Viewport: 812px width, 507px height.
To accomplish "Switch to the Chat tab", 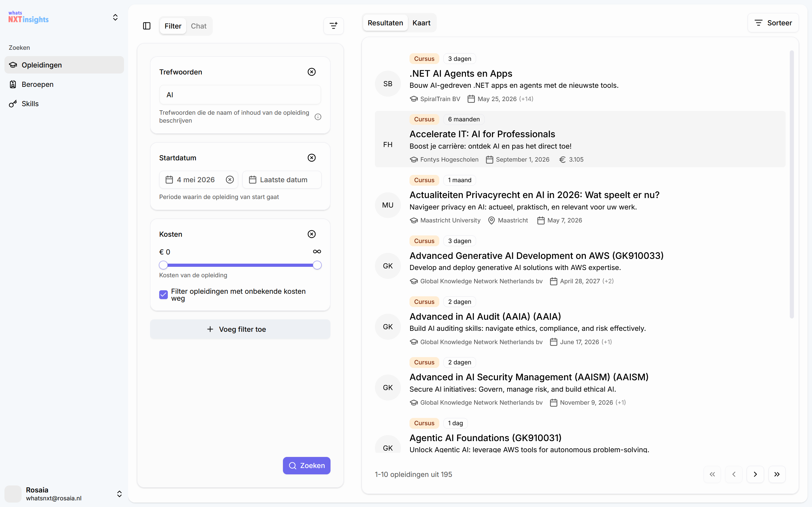I will click(199, 26).
